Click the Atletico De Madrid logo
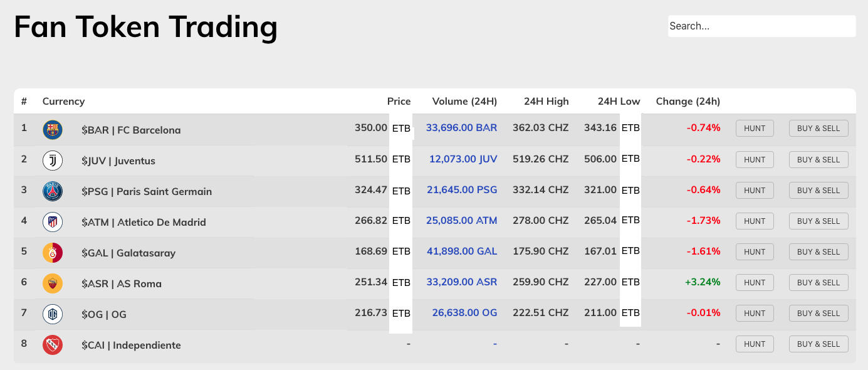Viewport: 868px width, 370px height. (53, 222)
